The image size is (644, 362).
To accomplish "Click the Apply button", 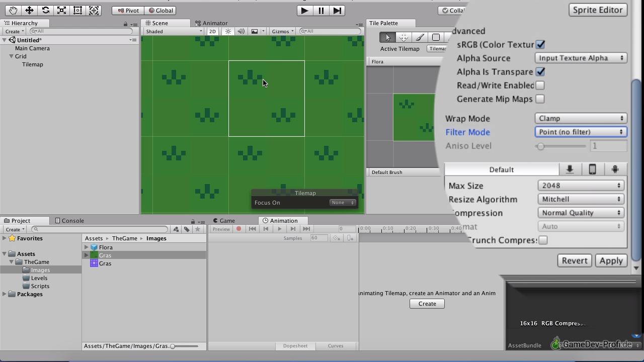I will (x=611, y=260).
